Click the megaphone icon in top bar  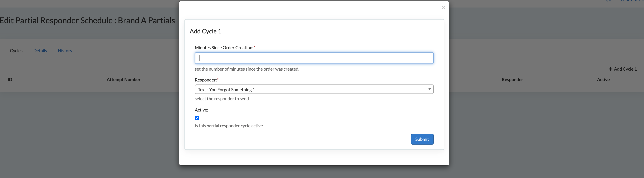[608, 1]
